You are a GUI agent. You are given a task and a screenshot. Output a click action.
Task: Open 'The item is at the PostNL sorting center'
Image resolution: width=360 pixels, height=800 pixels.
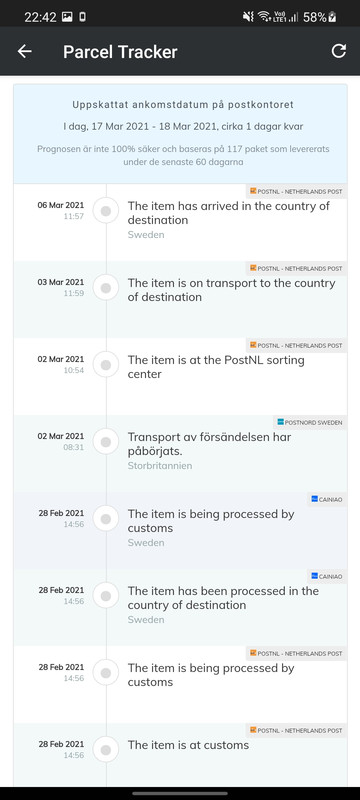point(181,377)
